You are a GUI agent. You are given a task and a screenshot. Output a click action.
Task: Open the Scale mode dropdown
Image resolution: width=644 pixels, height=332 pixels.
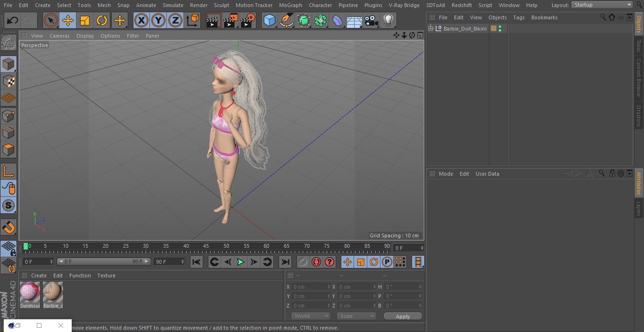click(356, 316)
